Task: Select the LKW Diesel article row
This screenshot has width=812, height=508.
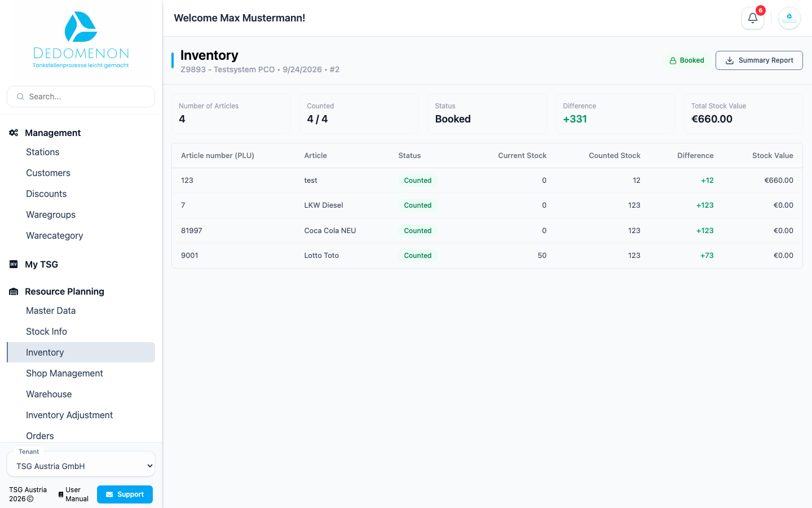Action: tap(487, 205)
